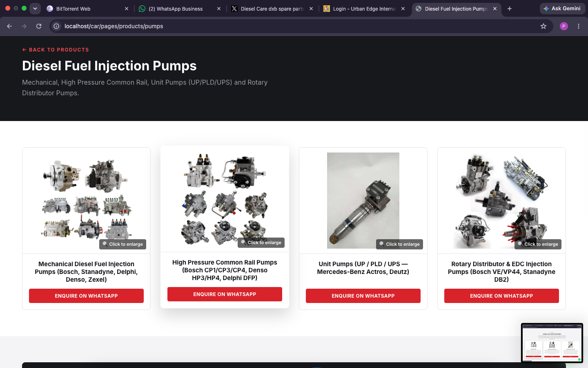View site information icon in address bar

click(x=56, y=26)
